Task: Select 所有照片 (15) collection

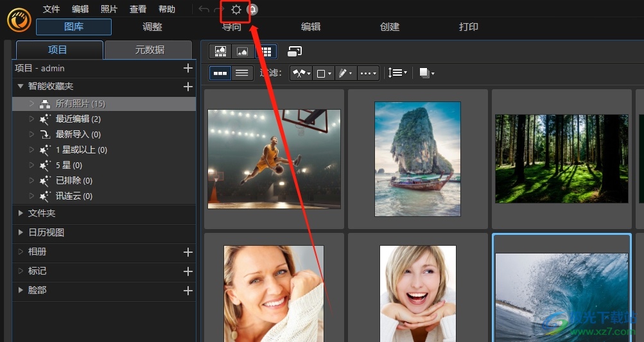Action: pos(104,104)
